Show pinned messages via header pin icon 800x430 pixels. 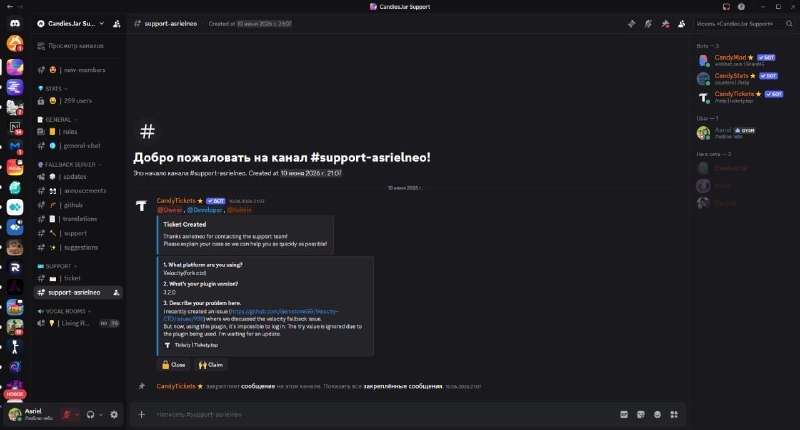click(665, 23)
